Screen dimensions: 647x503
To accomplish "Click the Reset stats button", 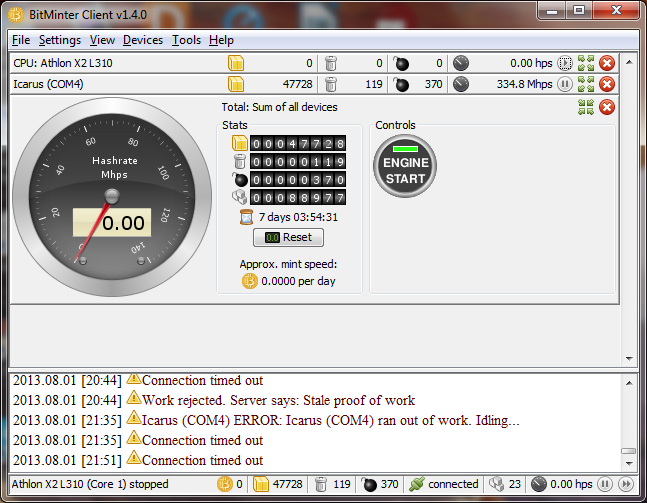I will 288,237.
